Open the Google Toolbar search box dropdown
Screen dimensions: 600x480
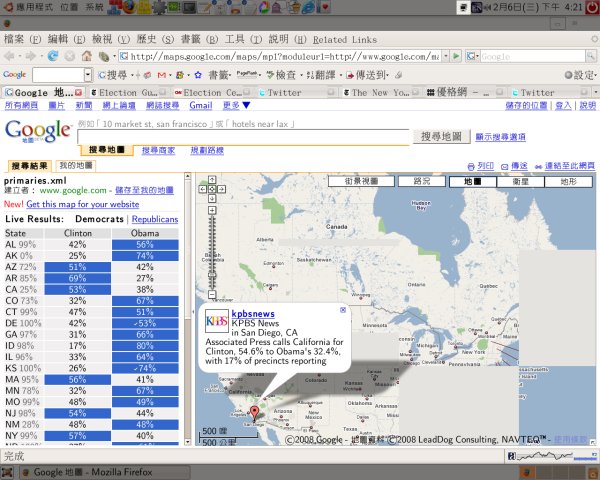[x=88, y=75]
